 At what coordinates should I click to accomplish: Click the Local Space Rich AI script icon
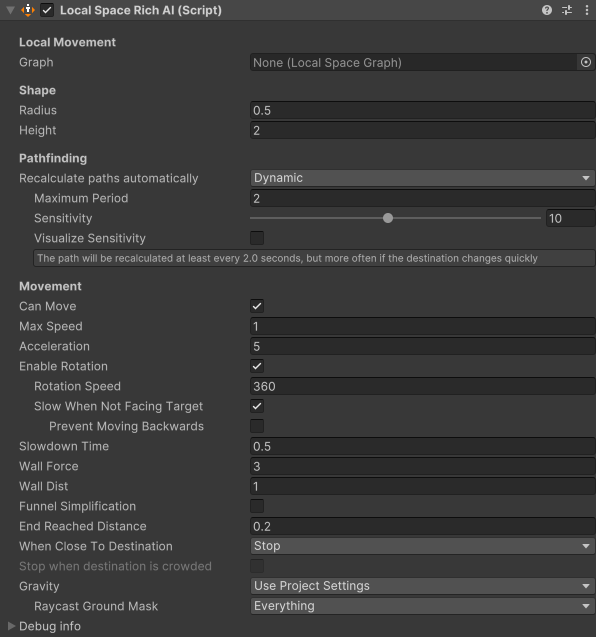click(28, 10)
